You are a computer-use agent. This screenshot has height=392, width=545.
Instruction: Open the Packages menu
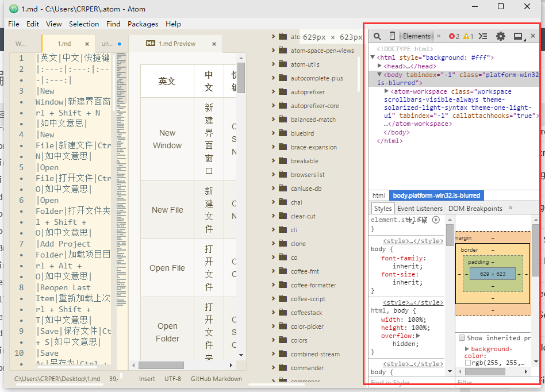click(x=143, y=24)
